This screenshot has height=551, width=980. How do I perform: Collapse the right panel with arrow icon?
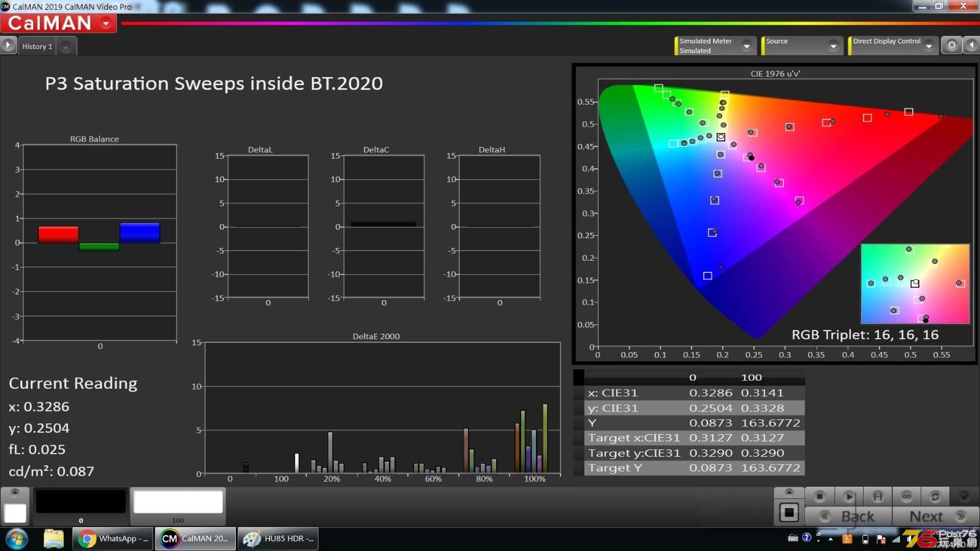click(971, 45)
